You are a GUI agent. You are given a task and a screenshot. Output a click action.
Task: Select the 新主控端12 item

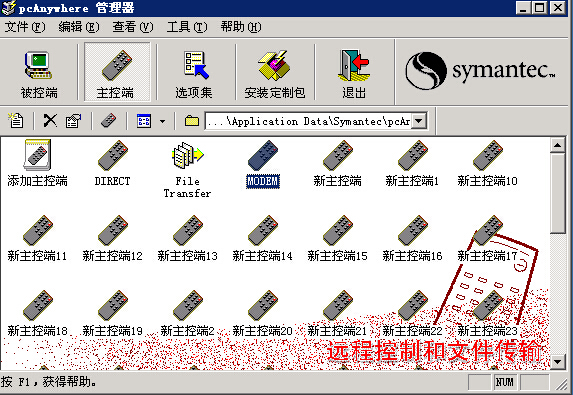pyautogui.click(x=113, y=239)
